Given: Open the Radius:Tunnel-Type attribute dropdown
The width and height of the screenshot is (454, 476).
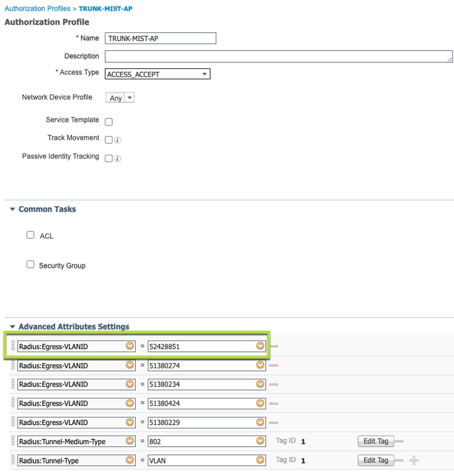Looking at the screenshot, I should point(130,460).
